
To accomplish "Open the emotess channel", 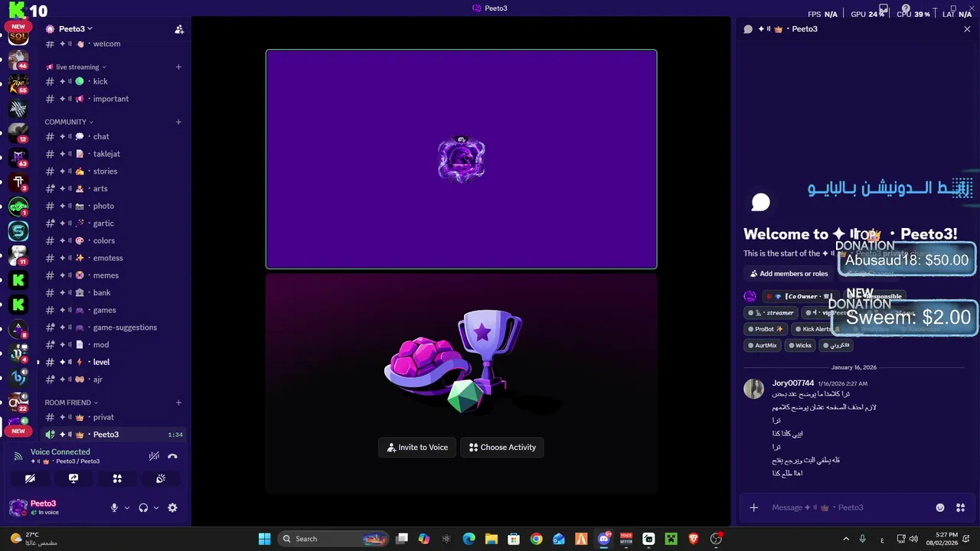I will [x=113, y=258].
